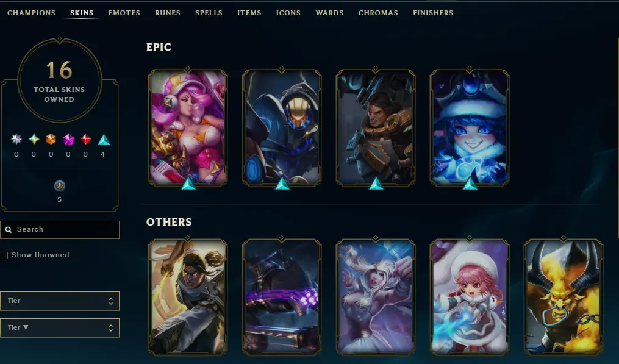Click the magenta gem tier icon
This screenshot has height=364, width=619.
click(68, 139)
